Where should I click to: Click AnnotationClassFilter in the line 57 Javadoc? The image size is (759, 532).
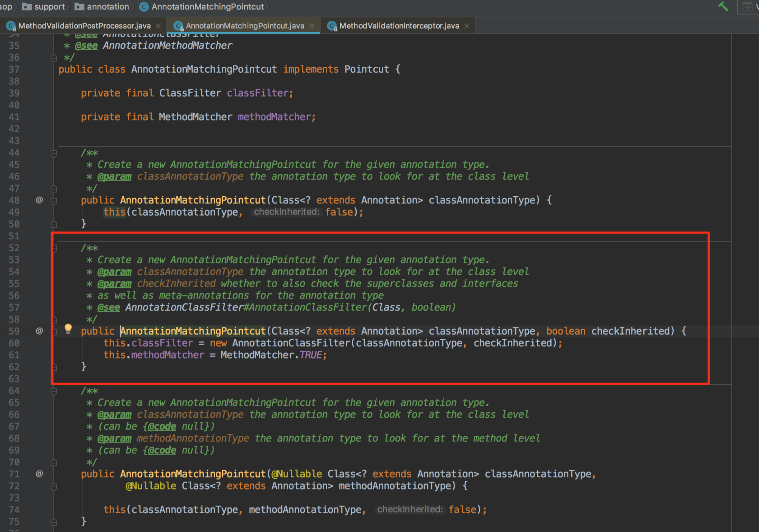tap(184, 307)
